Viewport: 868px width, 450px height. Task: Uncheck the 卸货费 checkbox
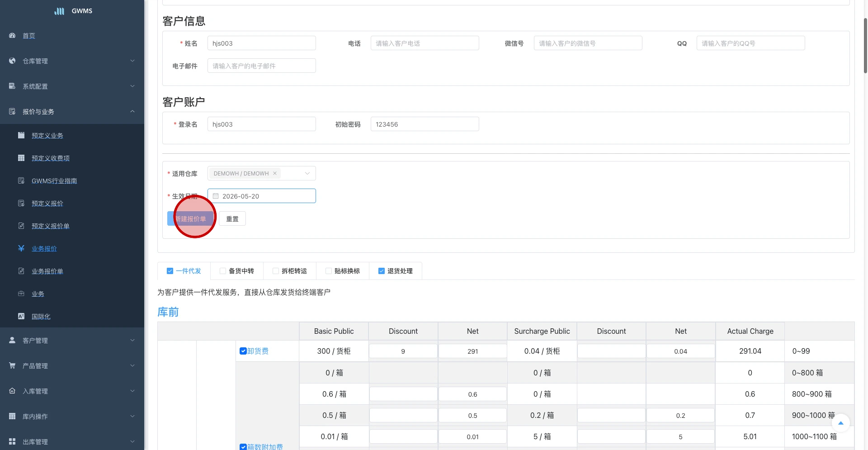point(243,351)
